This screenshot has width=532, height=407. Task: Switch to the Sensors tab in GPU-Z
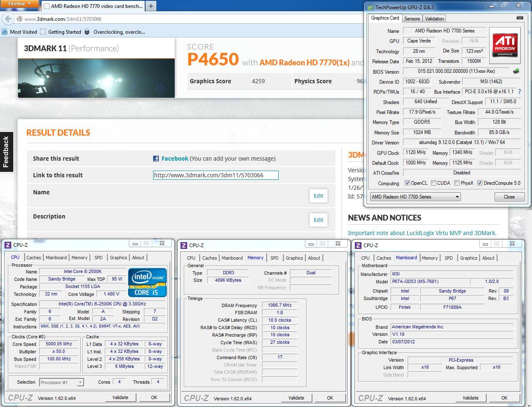coord(412,19)
